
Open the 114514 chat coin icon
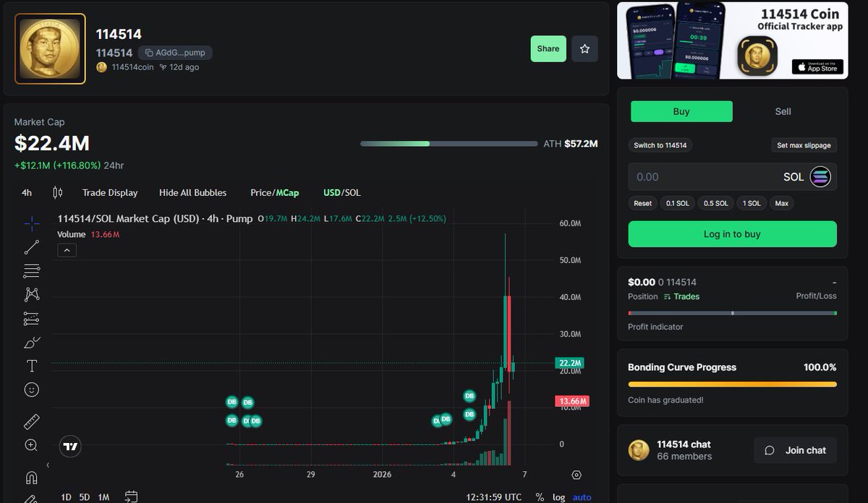tap(639, 450)
